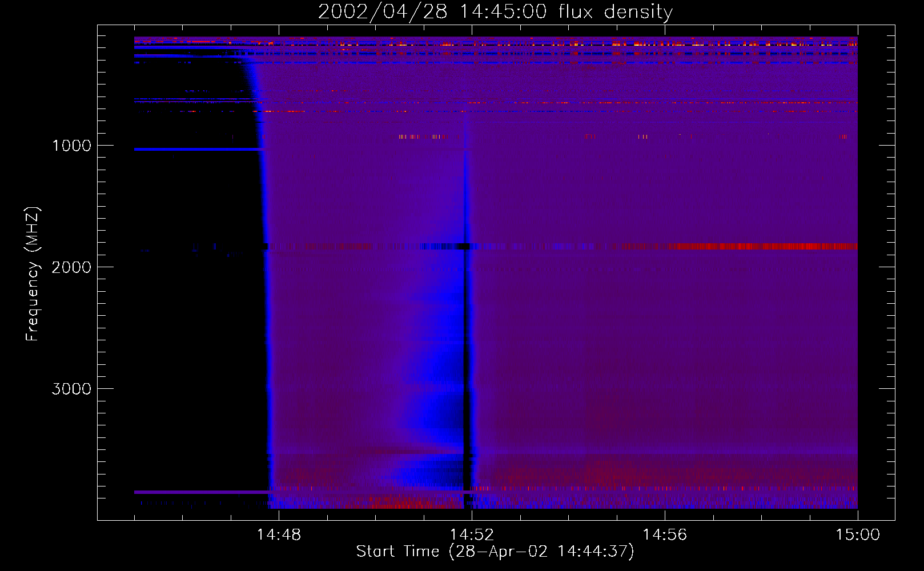The height and width of the screenshot is (571, 924).
Task: Click the 14:52 time tick label
Action: pyautogui.click(x=472, y=535)
